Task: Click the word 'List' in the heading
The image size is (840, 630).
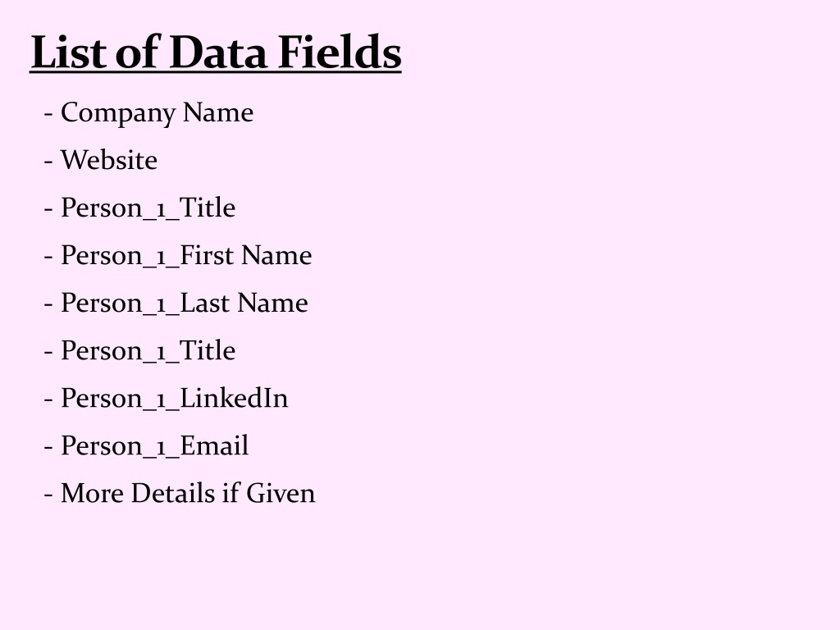Action: click(69, 52)
